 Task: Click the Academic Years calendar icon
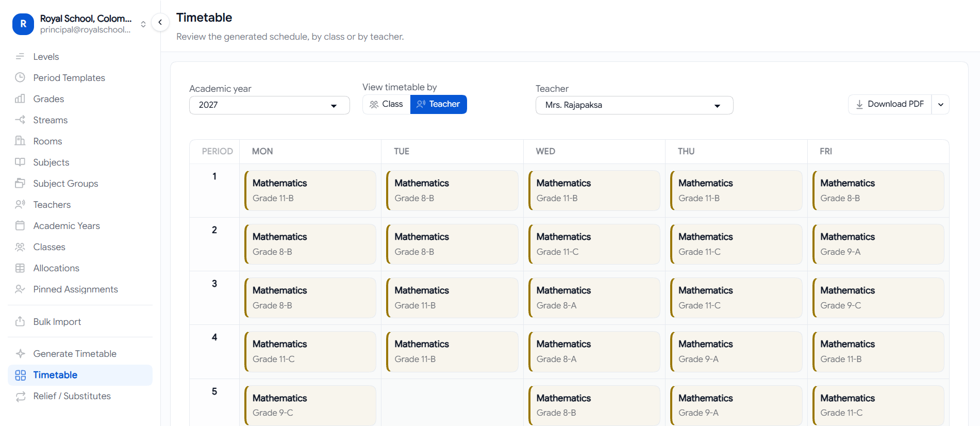click(20, 225)
